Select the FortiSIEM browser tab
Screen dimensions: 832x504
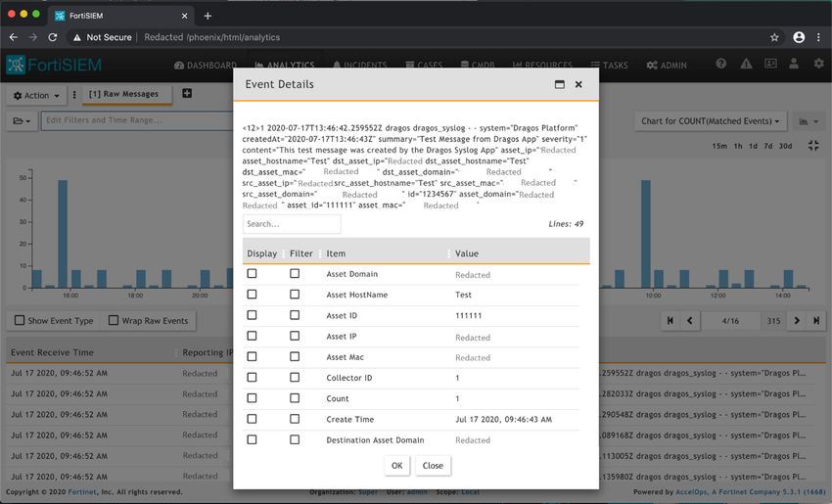(121, 16)
